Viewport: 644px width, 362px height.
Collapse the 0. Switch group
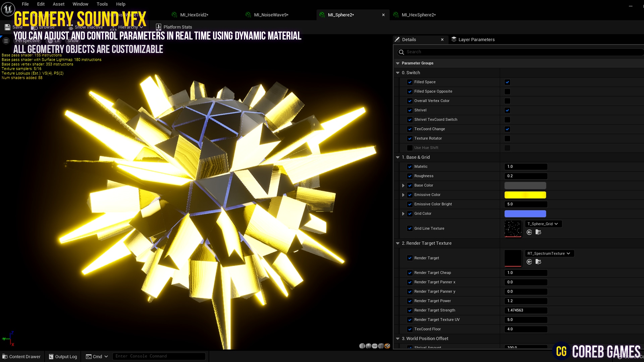click(398, 73)
